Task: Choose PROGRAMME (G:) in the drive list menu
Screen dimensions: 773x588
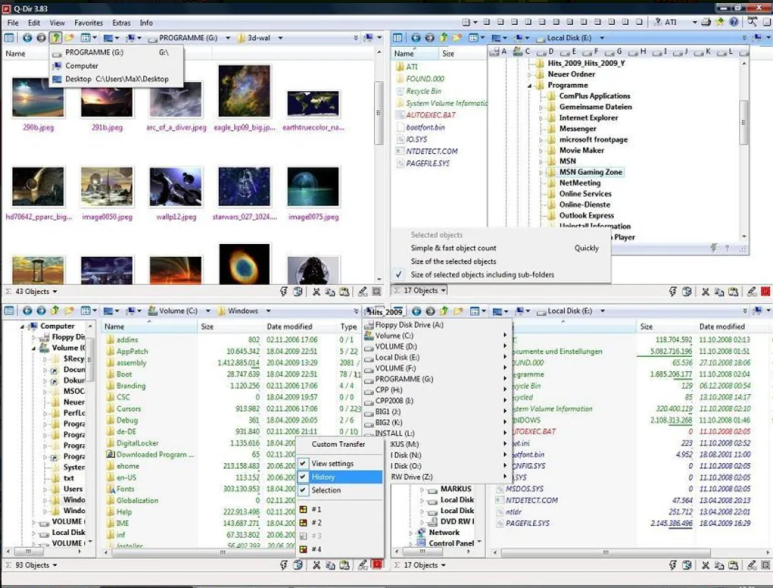Action: pyautogui.click(x=436, y=379)
